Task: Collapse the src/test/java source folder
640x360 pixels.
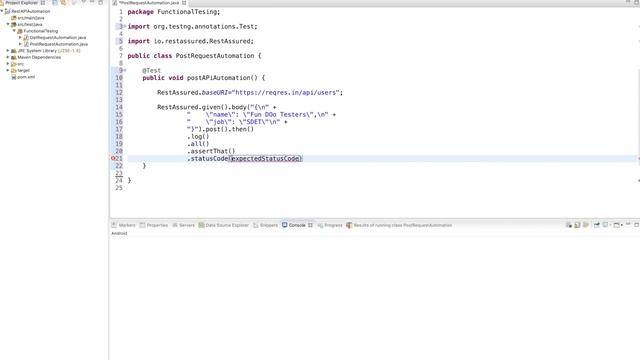Action: [x=8, y=24]
